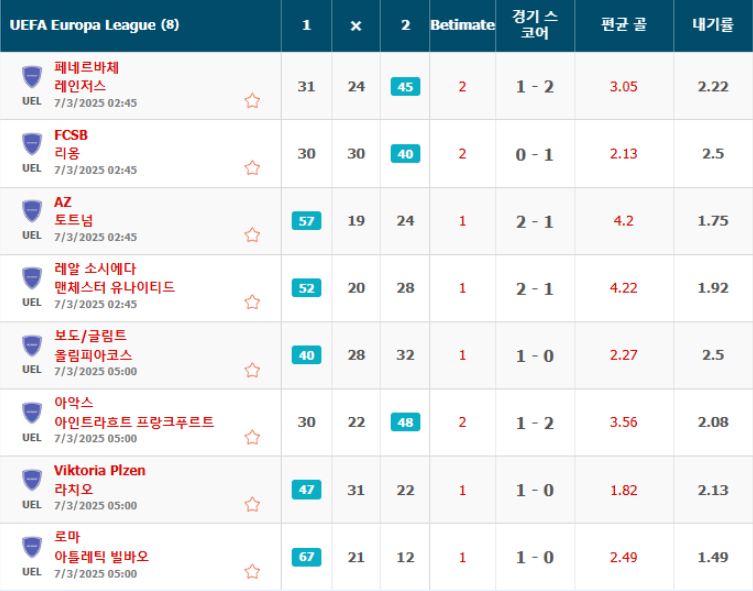753x591 pixels.
Task: Click the 0 - 1 predicted score
Action: 535,155
